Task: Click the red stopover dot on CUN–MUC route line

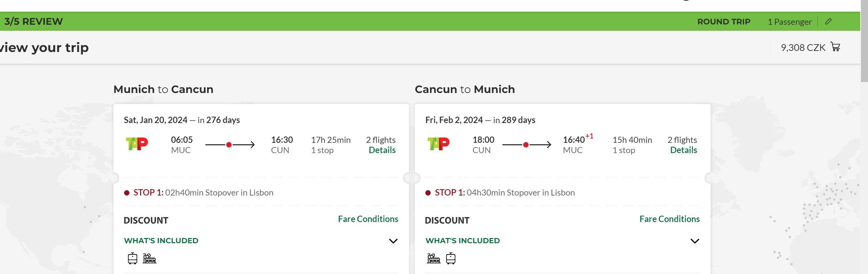Action: 526,145
